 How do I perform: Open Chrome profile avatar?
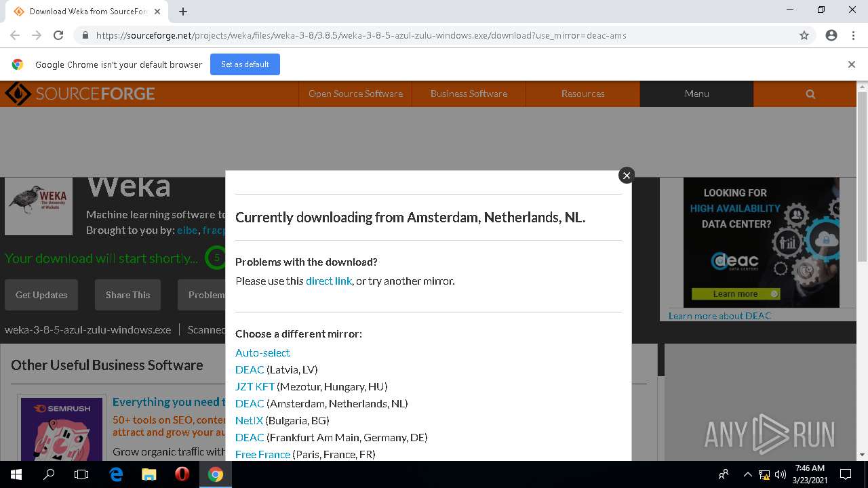[x=831, y=35]
